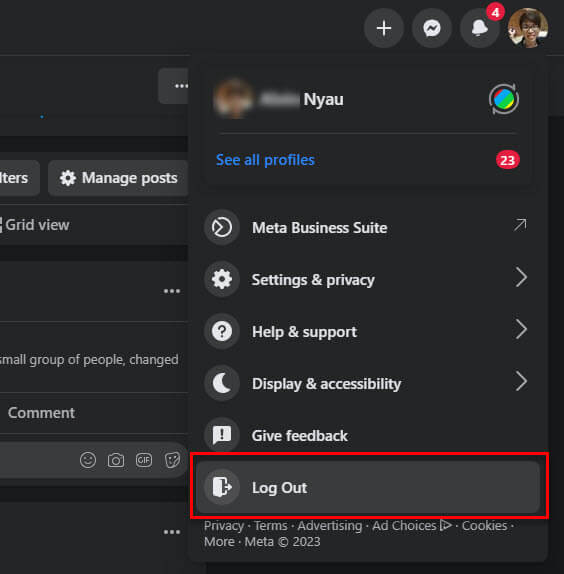Attach a photo with the camera icon
The image size is (564, 574).
click(x=116, y=460)
